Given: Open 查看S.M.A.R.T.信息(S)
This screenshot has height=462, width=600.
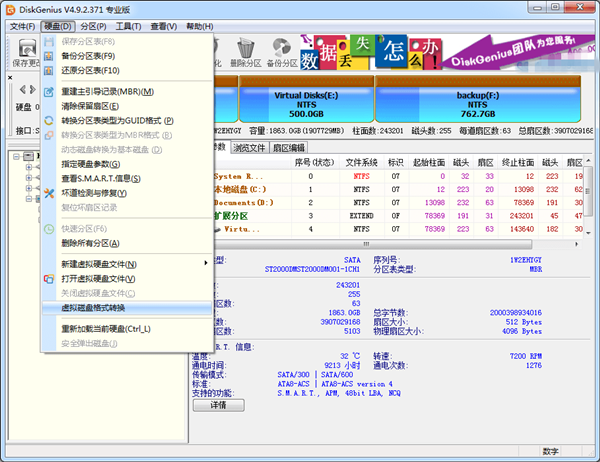Looking at the screenshot, I should (x=126, y=179).
